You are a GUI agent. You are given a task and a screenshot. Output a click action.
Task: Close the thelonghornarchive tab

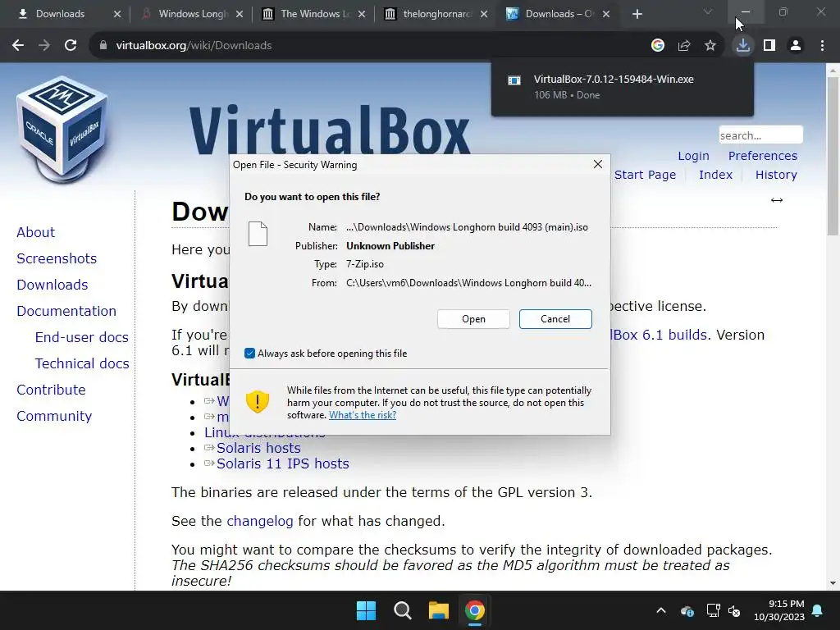(484, 14)
